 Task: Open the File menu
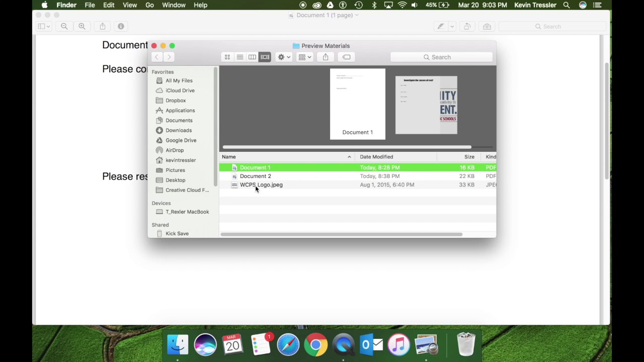(x=90, y=5)
